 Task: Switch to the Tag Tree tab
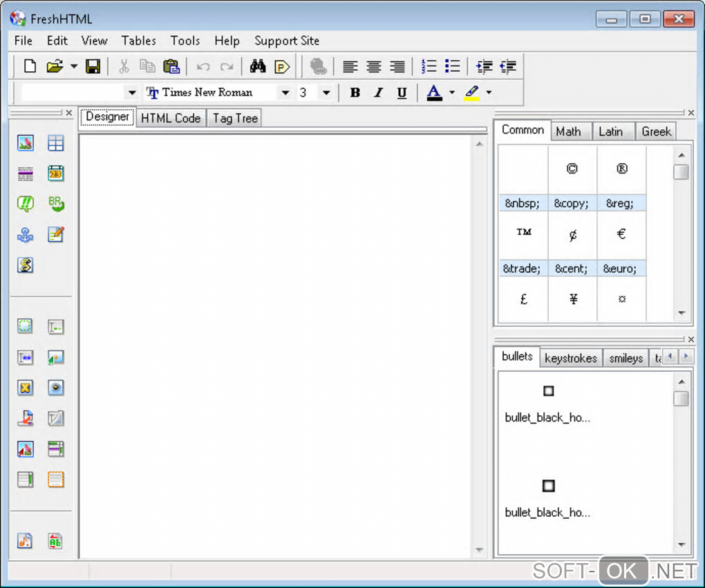235,118
